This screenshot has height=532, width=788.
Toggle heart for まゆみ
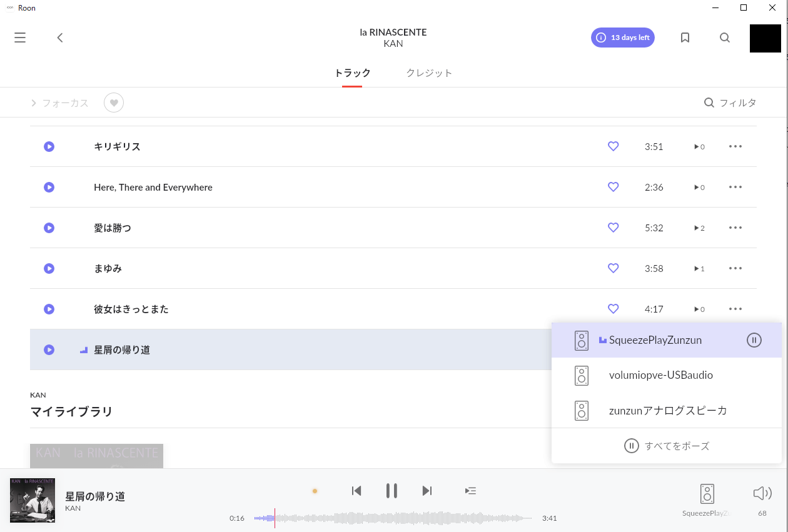pos(614,268)
